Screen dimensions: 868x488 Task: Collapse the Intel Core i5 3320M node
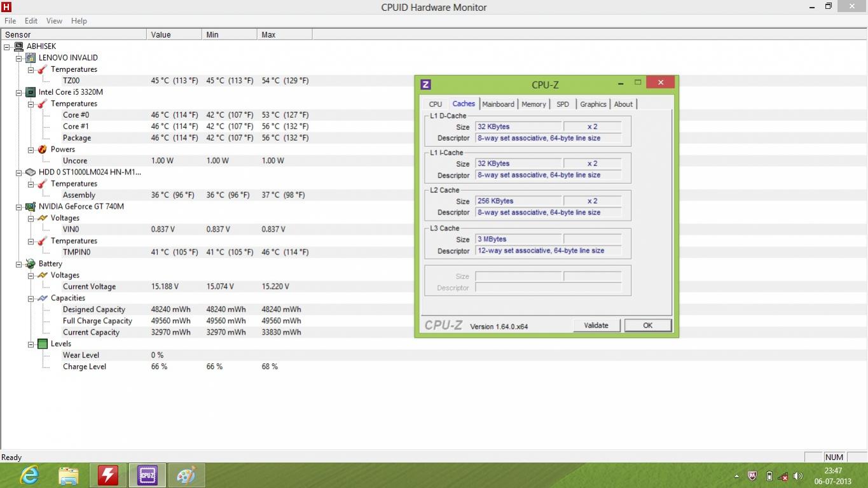(19, 92)
